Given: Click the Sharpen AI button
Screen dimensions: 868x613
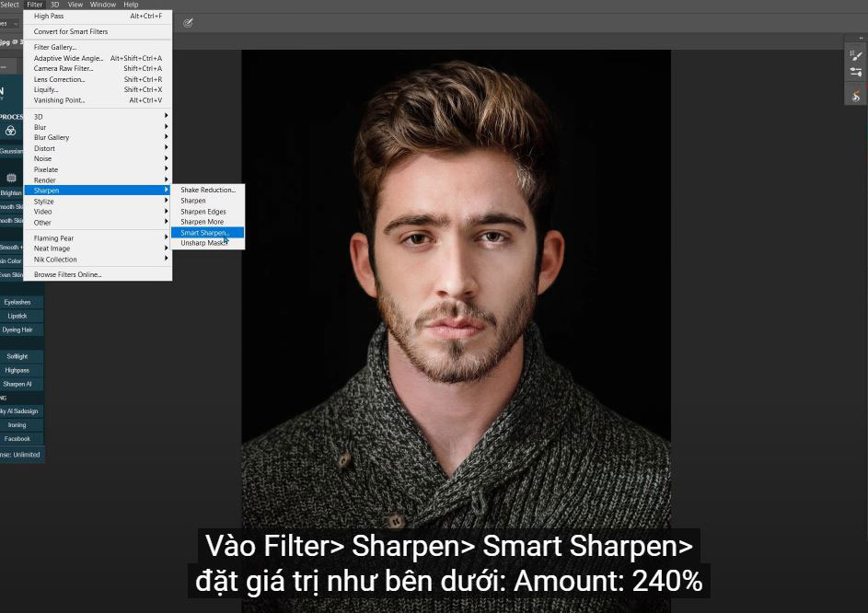Looking at the screenshot, I should 17,384.
